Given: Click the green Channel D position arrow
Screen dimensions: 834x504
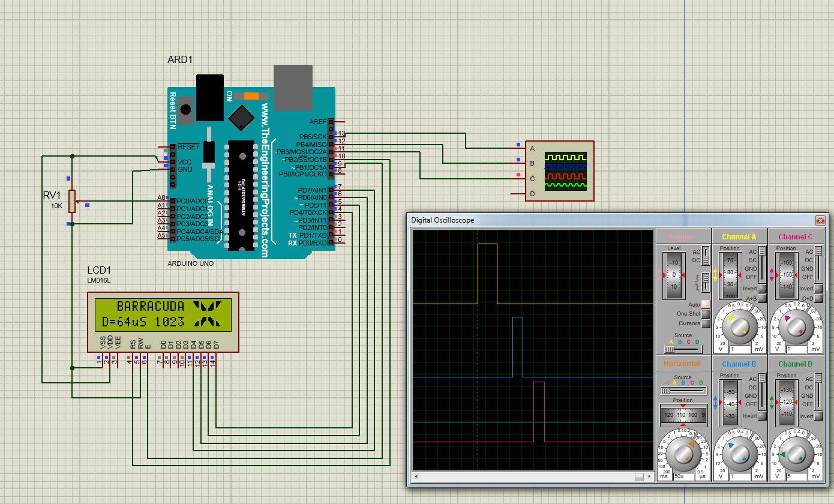Looking at the screenshot, I should 772,402.
